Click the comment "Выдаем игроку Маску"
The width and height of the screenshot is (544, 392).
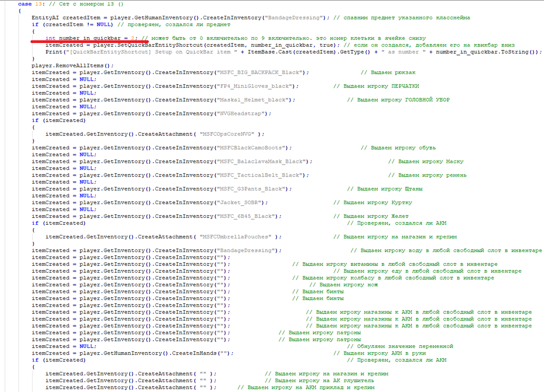[426, 162]
